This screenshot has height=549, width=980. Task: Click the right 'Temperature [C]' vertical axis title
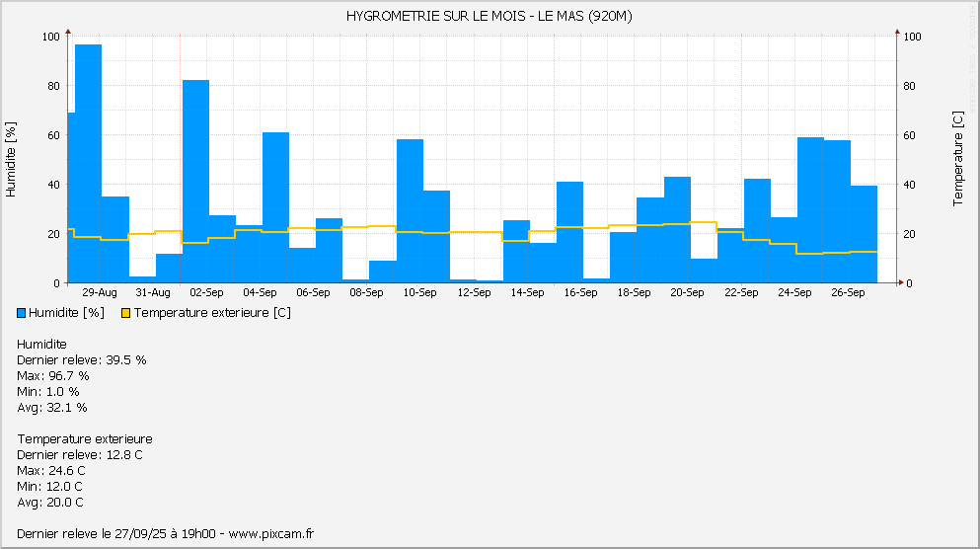pos(957,159)
